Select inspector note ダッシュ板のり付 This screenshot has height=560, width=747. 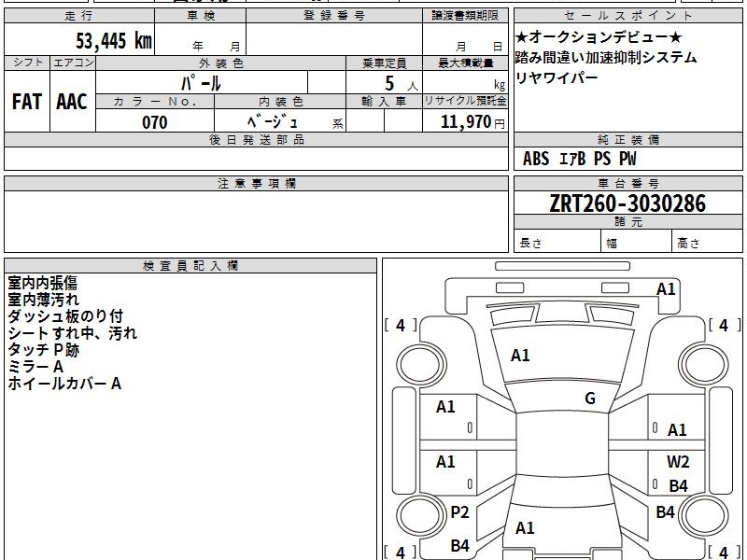tap(65, 316)
